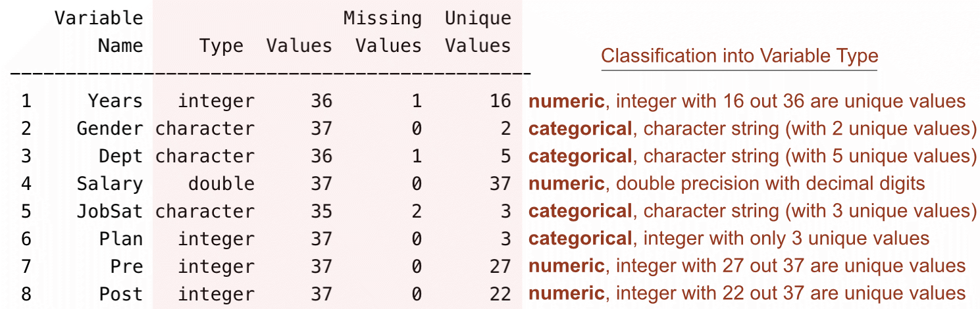Screen dimensions: 980x309
Task: Click the "Type" column header
Action: [x=221, y=46]
